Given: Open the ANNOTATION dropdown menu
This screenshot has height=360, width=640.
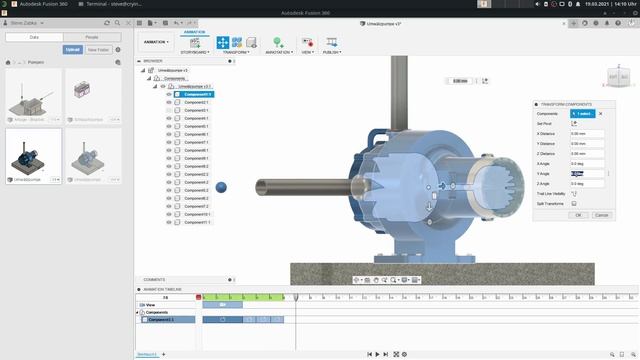Looking at the screenshot, I should (279, 52).
